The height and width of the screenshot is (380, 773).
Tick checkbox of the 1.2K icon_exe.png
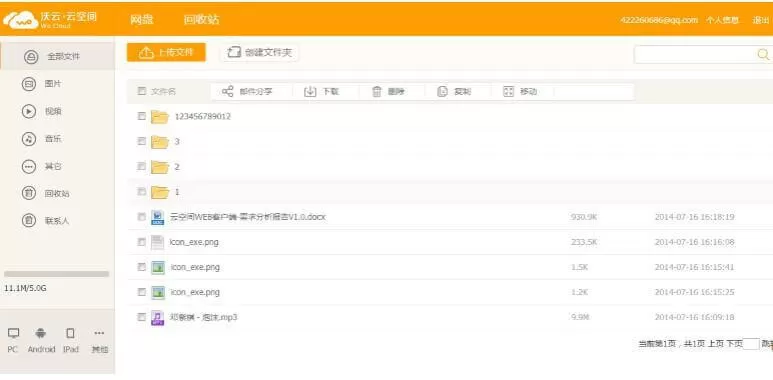click(141, 292)
